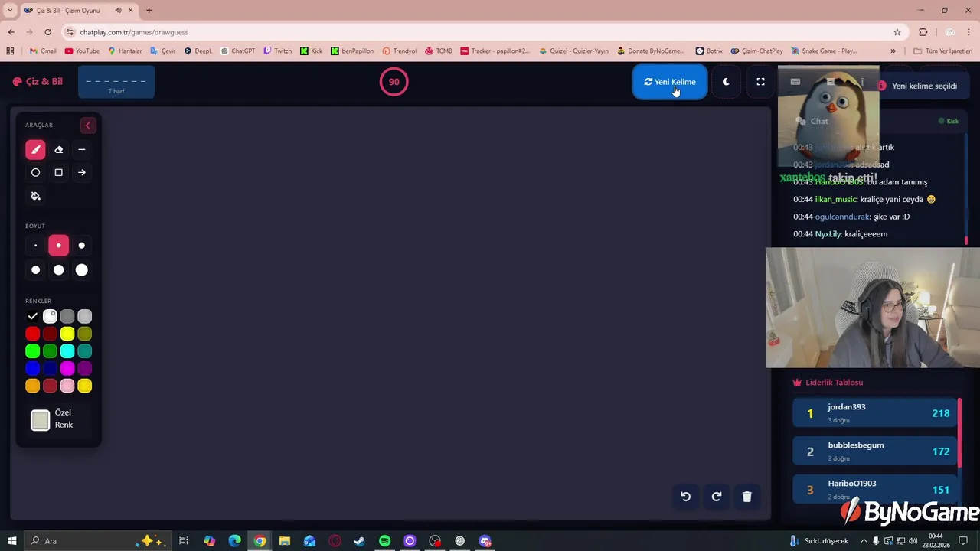Select the eraser tool
Image resolution: width=980 pixels, height=551 pixels.
[58, 150]
